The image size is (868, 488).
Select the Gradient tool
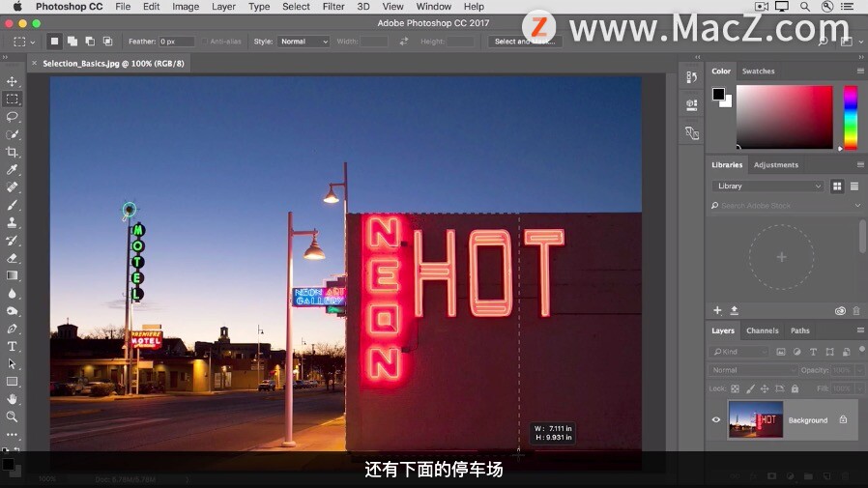[12, 275]
